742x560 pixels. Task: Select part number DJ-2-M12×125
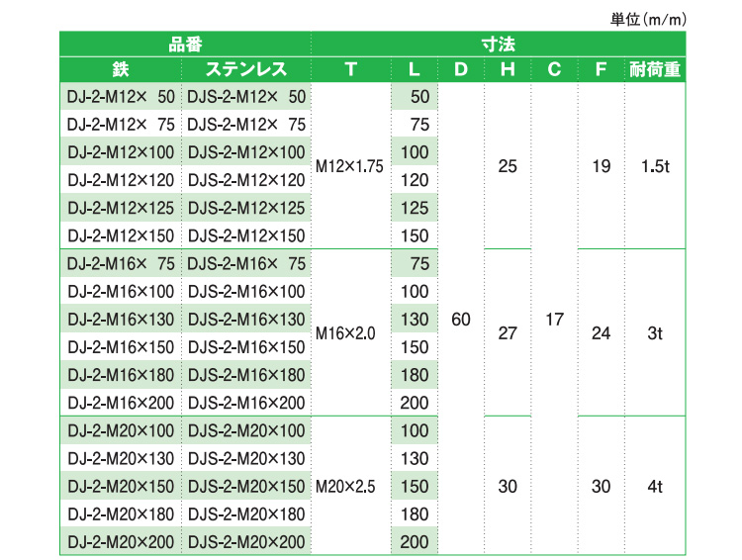(x=120, y=208)
